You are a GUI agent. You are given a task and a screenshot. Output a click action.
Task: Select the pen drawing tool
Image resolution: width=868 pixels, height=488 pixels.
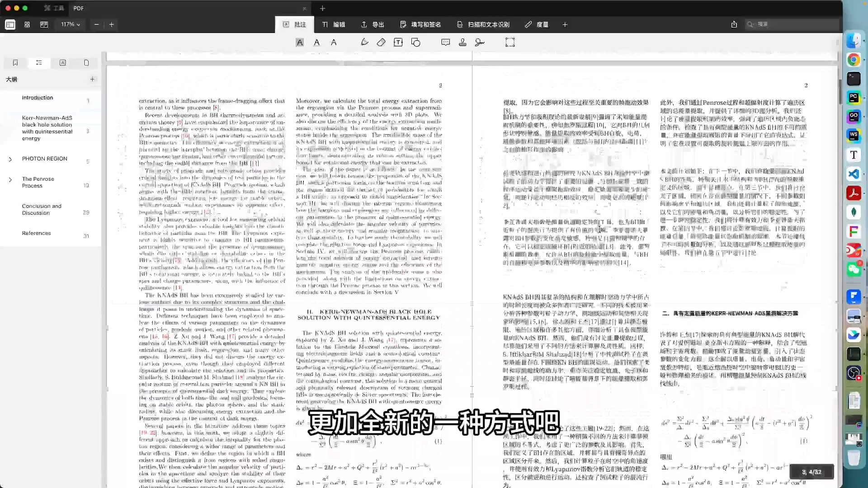364,42
